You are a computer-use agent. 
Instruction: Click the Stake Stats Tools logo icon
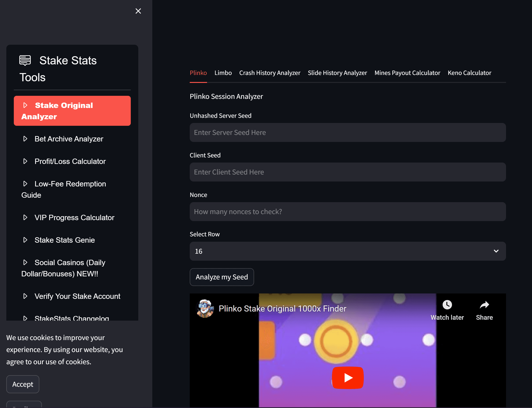click(25, 60)
